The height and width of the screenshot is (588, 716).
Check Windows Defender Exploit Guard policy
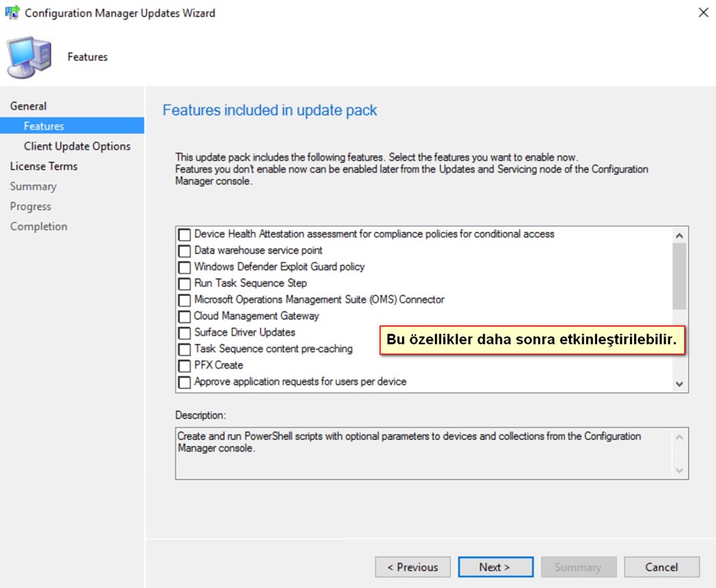pyautogui.click(x=185, y=268)
